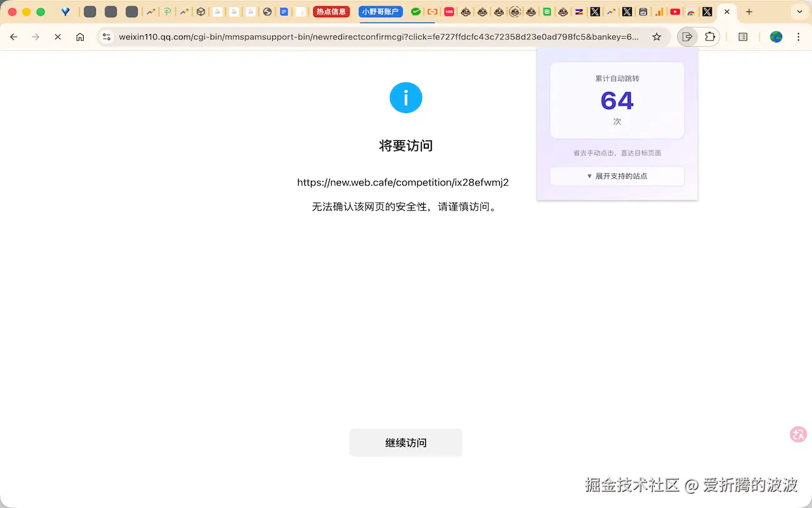Click the green WeChat-style check extension icon
Screen dimensions: 812x508
(x=415, y=11)
